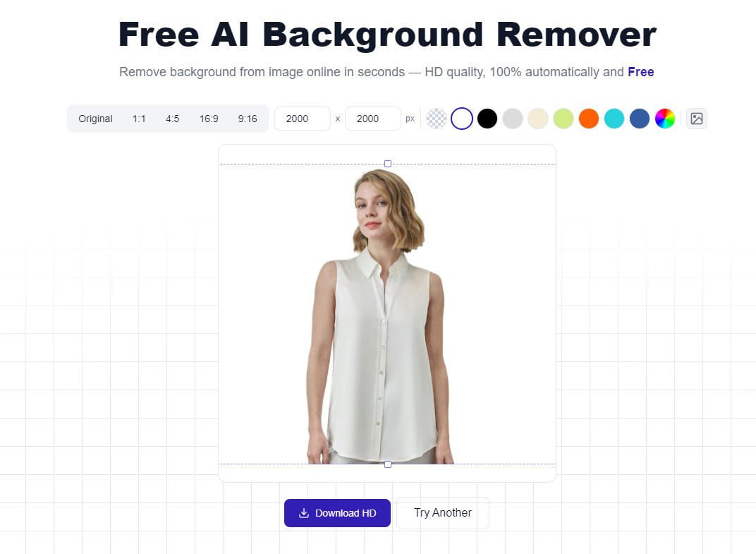Select the 16:9 aspect ratio
Screen dimensions: 756x554
click(209, 119)
